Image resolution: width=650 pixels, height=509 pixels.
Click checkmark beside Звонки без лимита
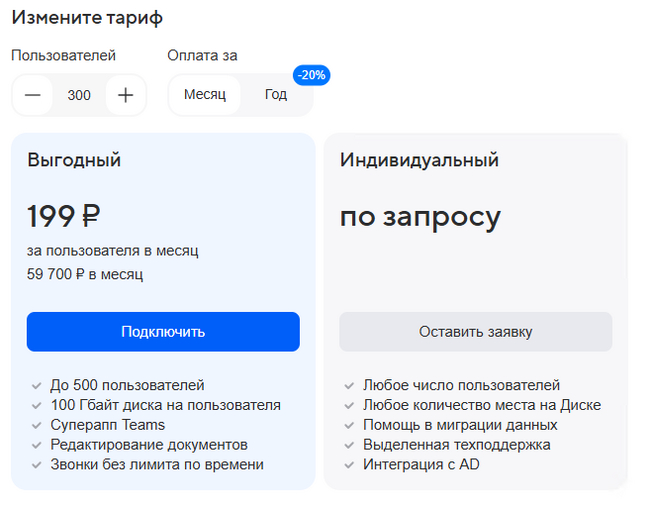36,465
